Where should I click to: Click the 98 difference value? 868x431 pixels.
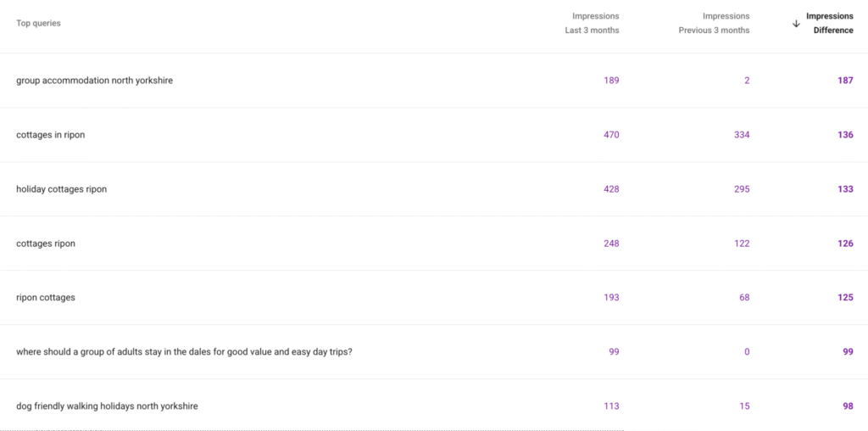848,406
